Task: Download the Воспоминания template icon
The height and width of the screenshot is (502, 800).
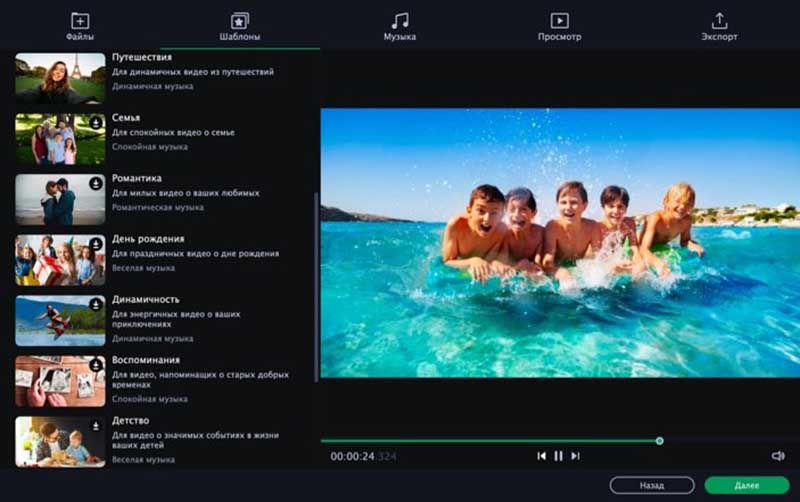Action: [x=96, y=365]
